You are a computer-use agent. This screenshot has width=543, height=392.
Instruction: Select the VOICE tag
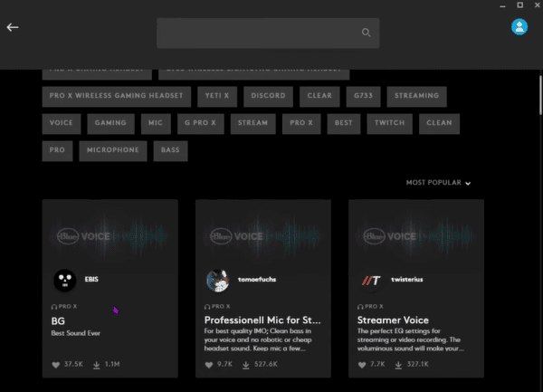coord(62,124)
